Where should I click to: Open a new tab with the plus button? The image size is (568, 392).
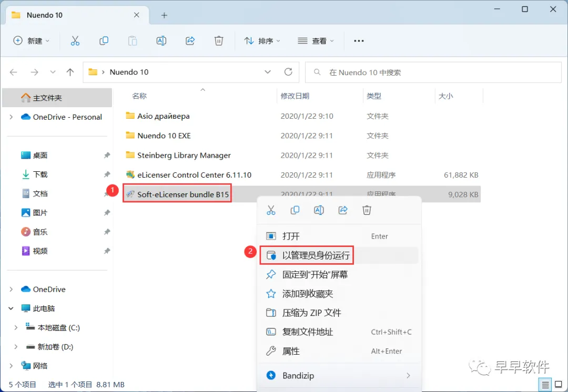click(x=164, y=15)
